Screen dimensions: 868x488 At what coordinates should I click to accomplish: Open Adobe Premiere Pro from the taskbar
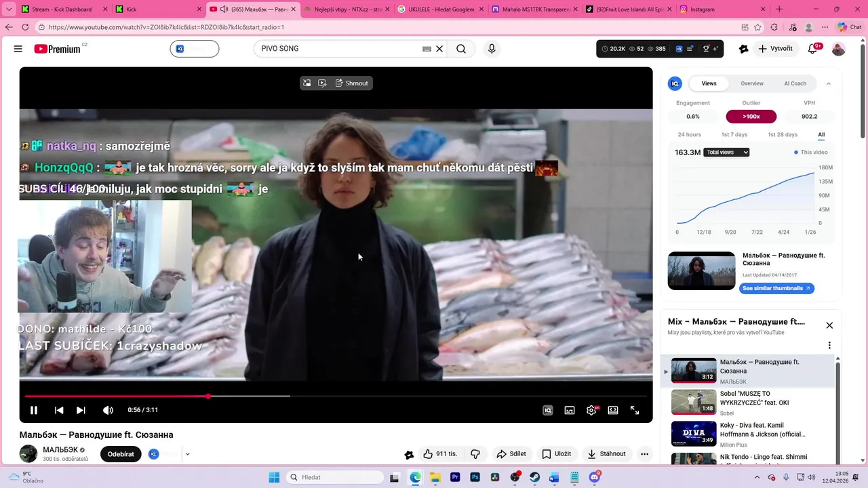pos(455,477)
